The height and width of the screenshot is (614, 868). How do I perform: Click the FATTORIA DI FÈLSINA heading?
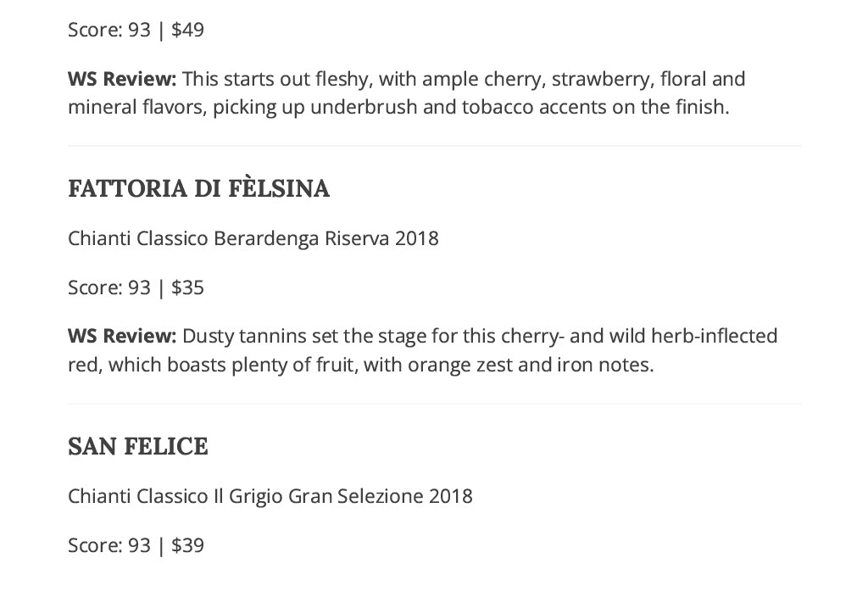198,188
